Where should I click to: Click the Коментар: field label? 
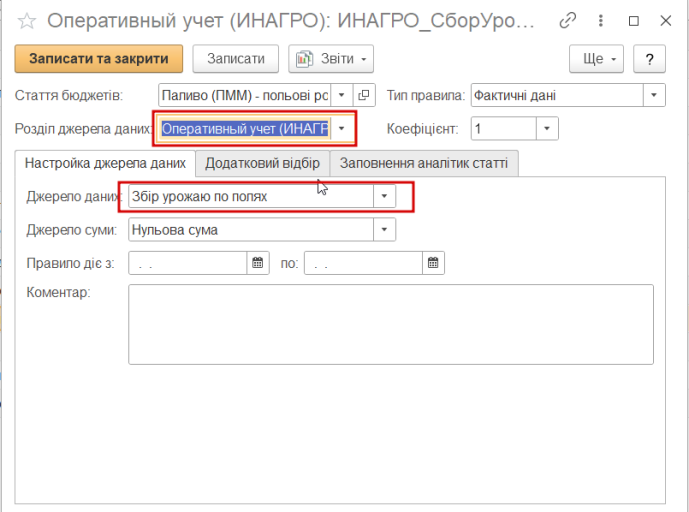(58, 292)
